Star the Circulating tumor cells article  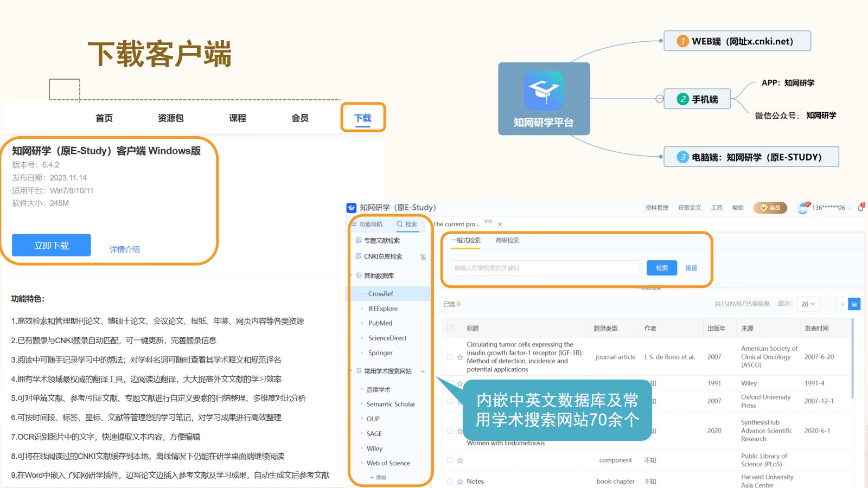click(460, 357)
